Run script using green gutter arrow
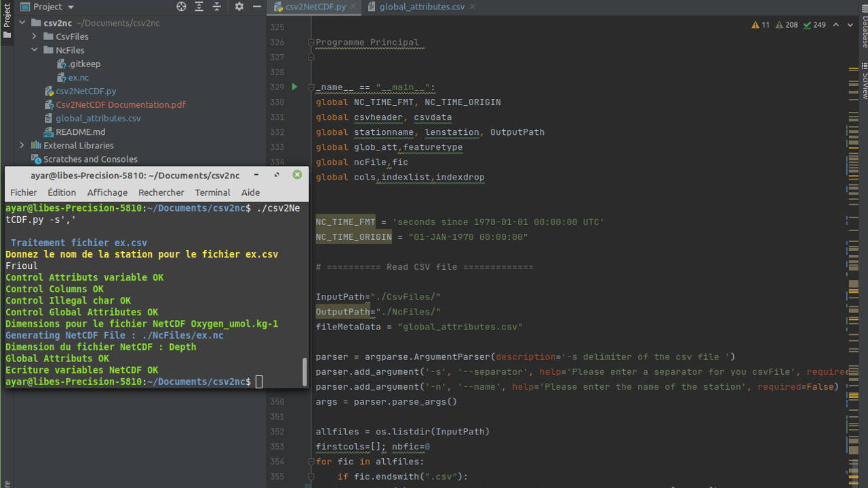Image resolution: width=868 pixels, height=488 pixels. pyautogui.click(x=294, y=87)
